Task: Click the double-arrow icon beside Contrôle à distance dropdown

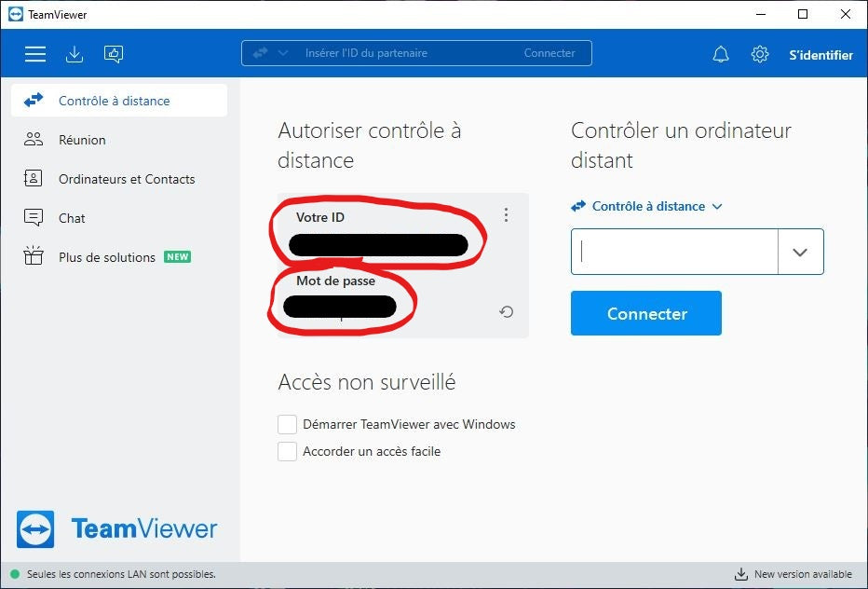Action: tap(578, 206)
